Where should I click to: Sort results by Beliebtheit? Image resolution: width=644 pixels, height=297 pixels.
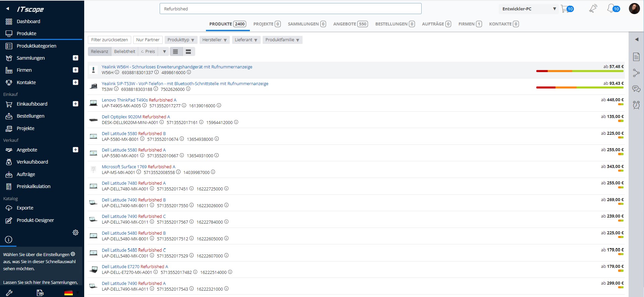(x=124, y=52)
